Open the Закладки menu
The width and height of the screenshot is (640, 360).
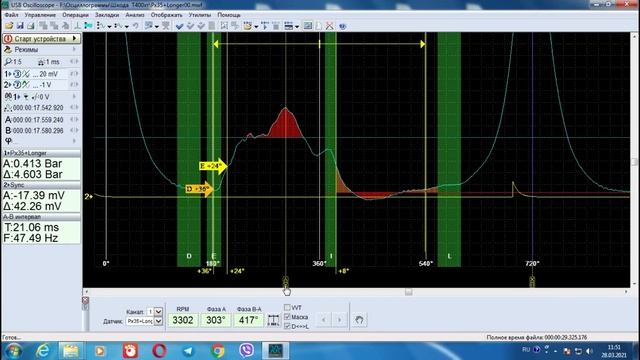click(107, 15)
